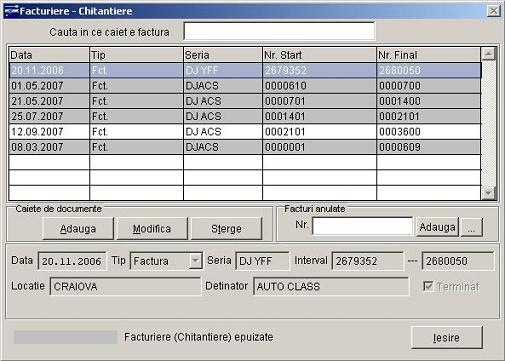The image size is (505, 361).
Task: Click Nr. Final cell 0000609
Action: click(429, 147)
